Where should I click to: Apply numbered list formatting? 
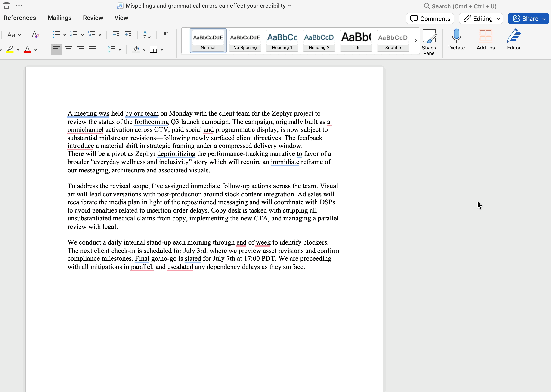click(74, 35)
